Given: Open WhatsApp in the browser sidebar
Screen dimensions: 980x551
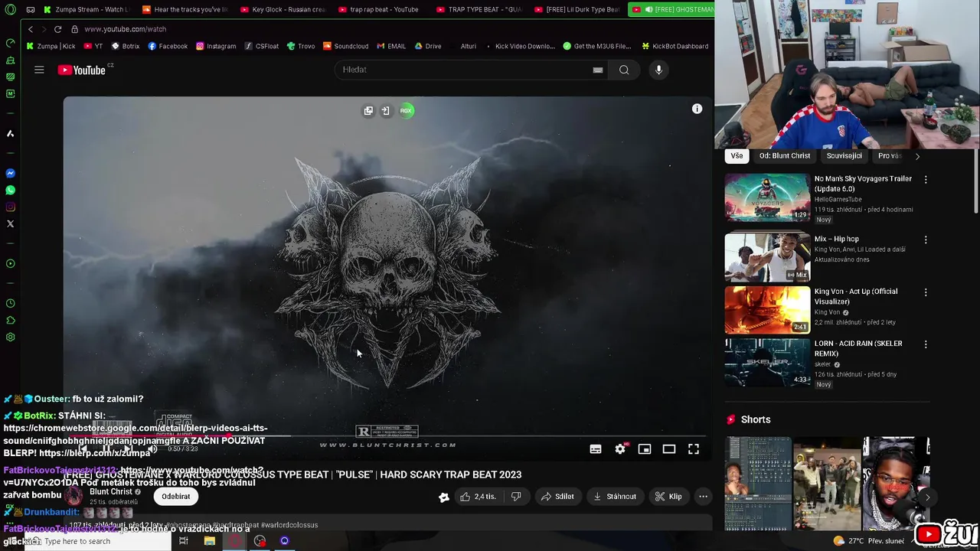Looking at the screenshot, I should 10,190.
